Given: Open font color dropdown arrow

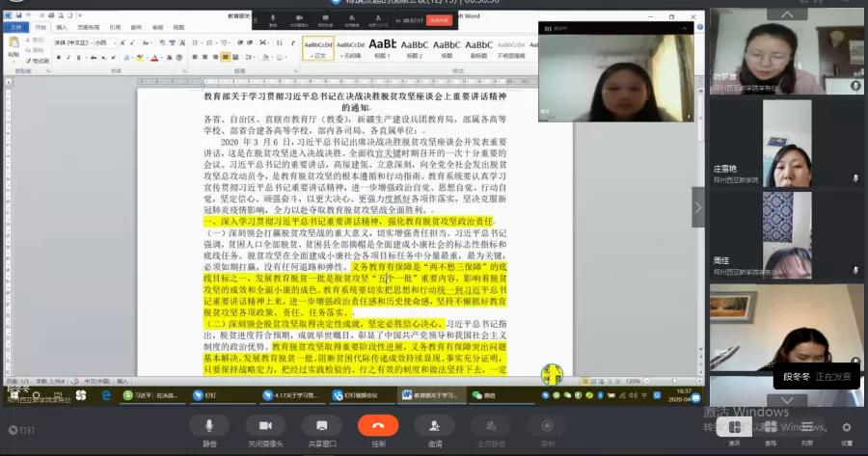Looking at the screenshot, I should click(162, 57).
